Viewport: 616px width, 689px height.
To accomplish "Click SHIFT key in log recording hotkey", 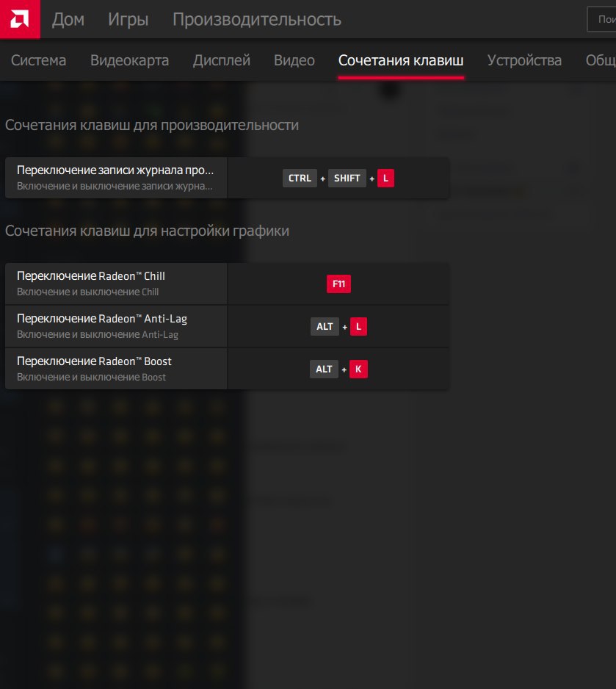I will tap(347, 178).
